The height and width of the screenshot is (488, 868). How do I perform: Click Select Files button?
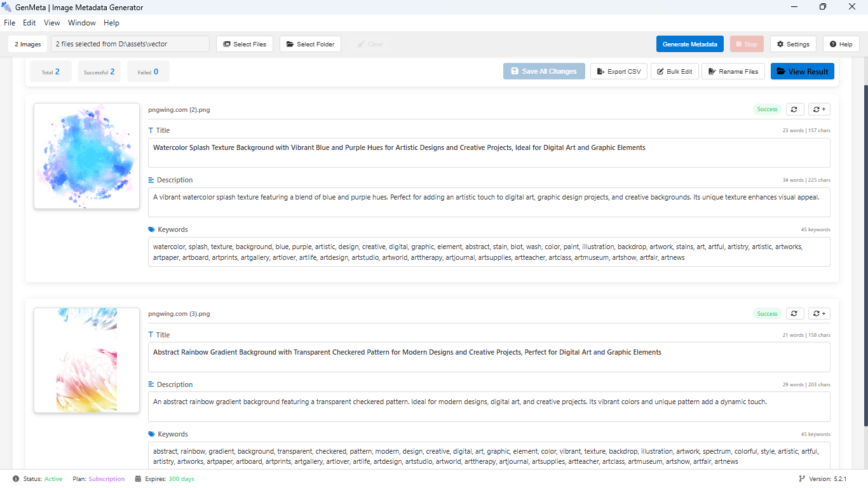click(x=245, y=44)
